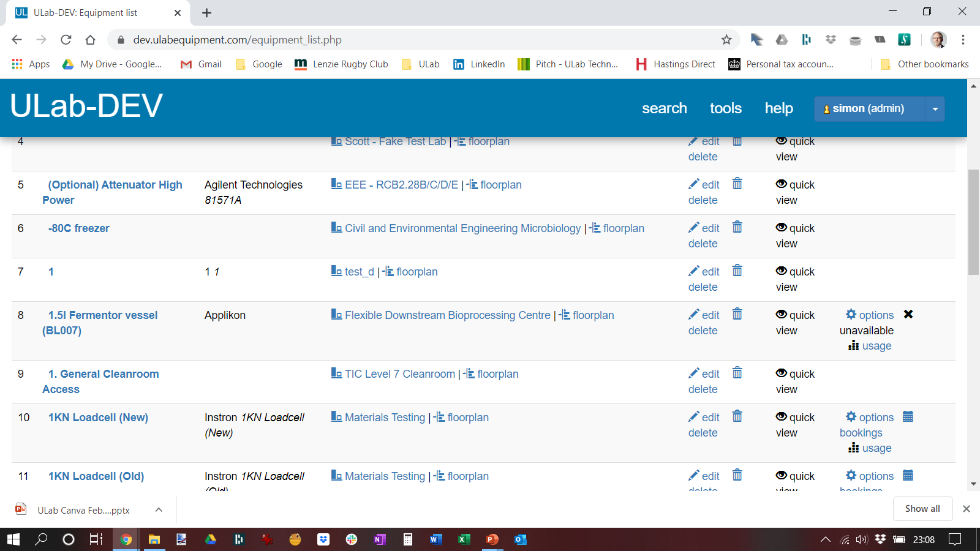Open the tools menu
980x551 pixels.
pyautogui.click(x=725, y=108)
